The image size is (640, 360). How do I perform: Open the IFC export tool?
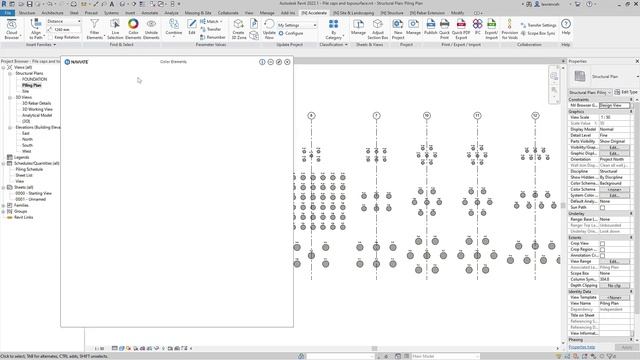[477, 28]
